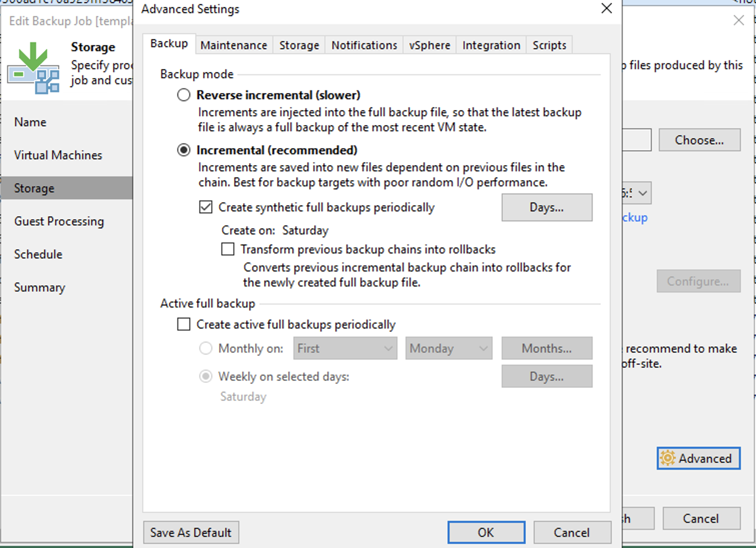Click Days button for synthetic full backups

pos(547,207)
